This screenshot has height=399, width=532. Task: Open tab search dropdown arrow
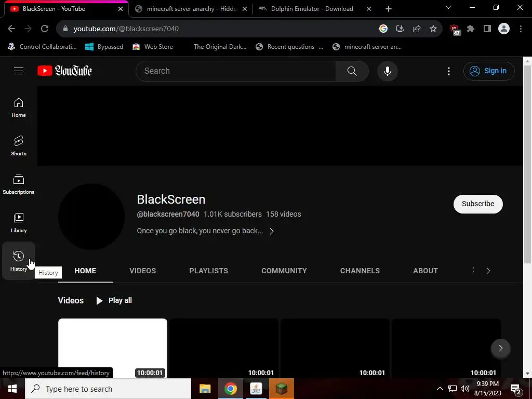click(448, 7)
